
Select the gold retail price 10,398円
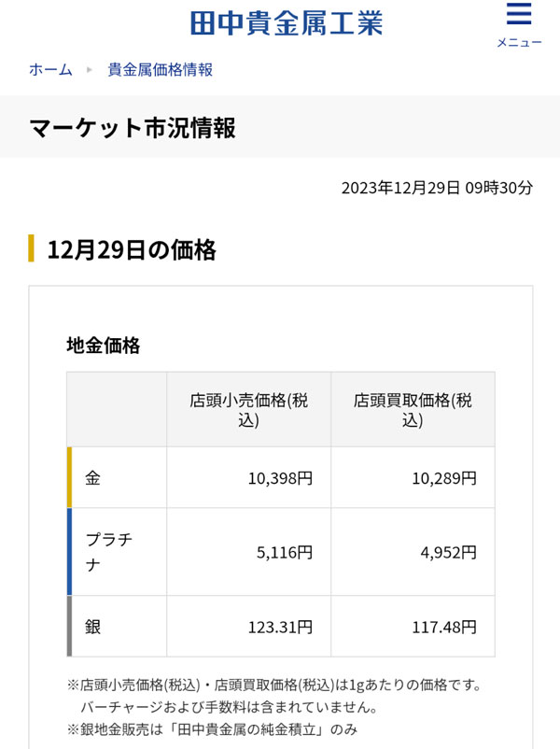pyautogui.click(x=280, y=477)
